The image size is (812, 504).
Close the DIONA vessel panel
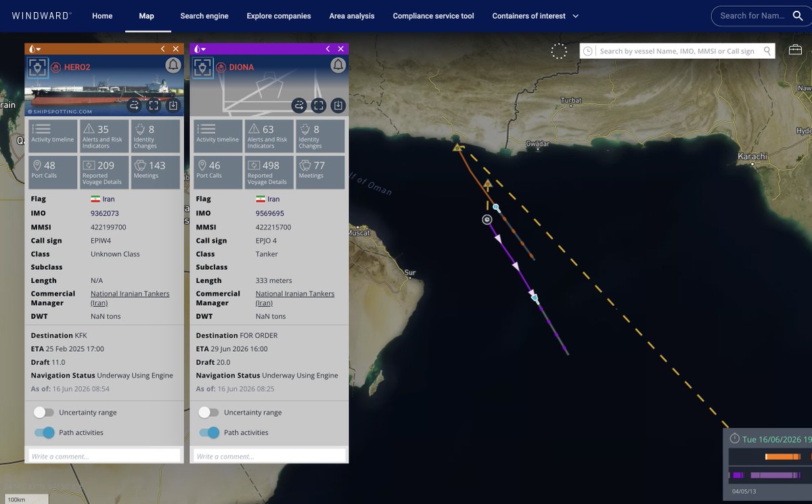(x=341, y=49)
